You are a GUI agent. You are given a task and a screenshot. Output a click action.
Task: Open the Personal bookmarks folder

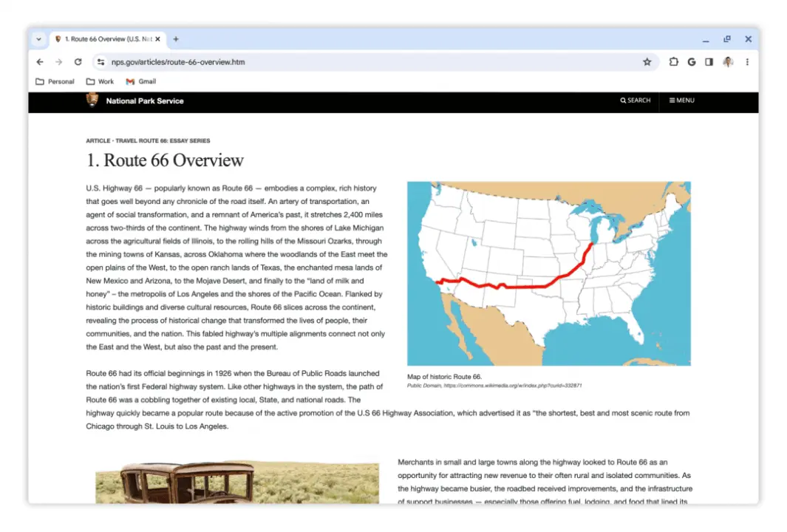point(55,81)
